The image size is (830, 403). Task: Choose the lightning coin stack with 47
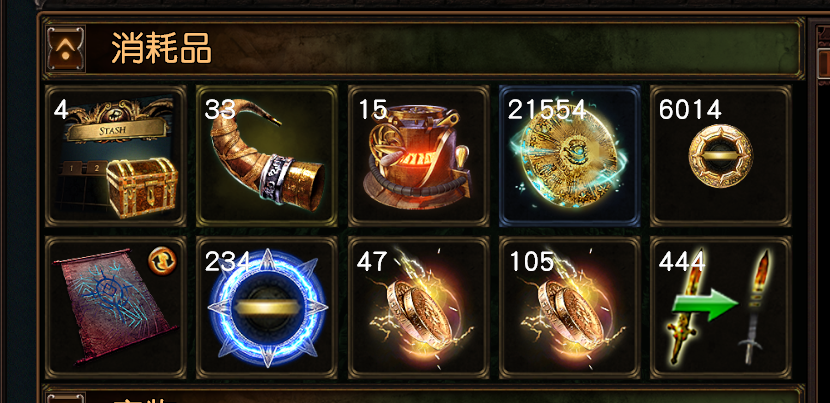coord(418,308)
